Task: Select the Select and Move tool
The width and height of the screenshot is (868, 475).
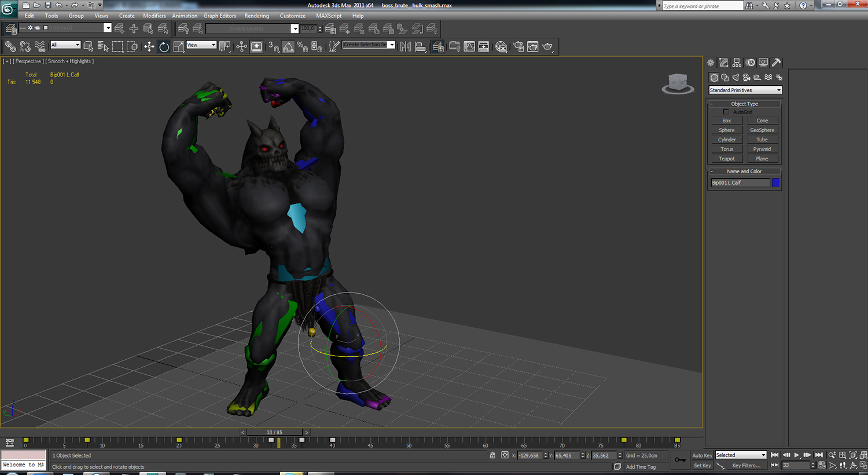Action: click(x=149, y=47)
